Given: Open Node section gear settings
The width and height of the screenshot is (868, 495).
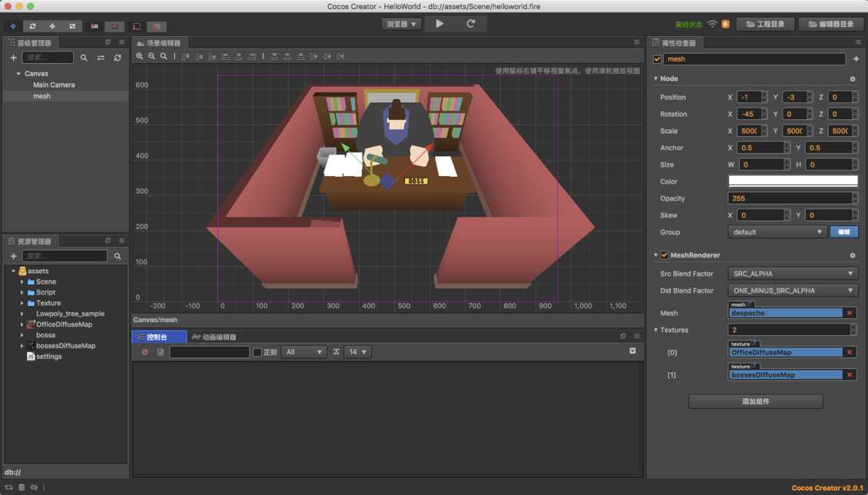Looking at the screenshot, I should [x=853, y=79].
